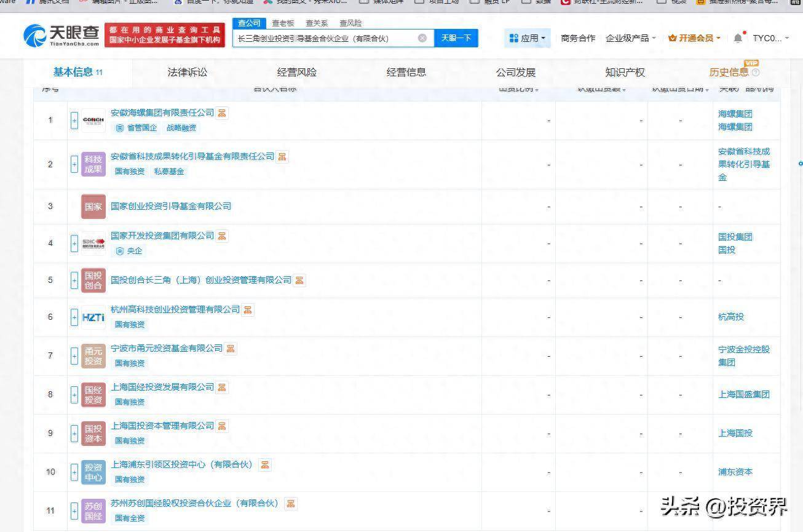Viewport: 803px width, 532px height.
Task: Expand row 1 安徽海螺集团 plus button
Action: 74,121
